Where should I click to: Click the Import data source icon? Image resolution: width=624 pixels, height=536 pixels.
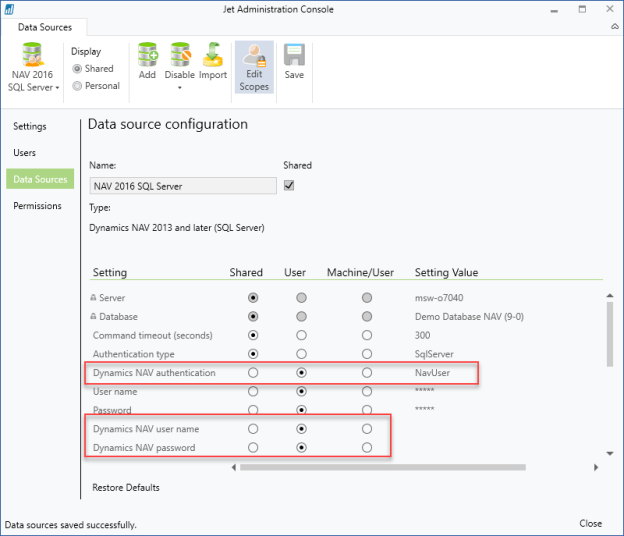[x=213, y=55]
